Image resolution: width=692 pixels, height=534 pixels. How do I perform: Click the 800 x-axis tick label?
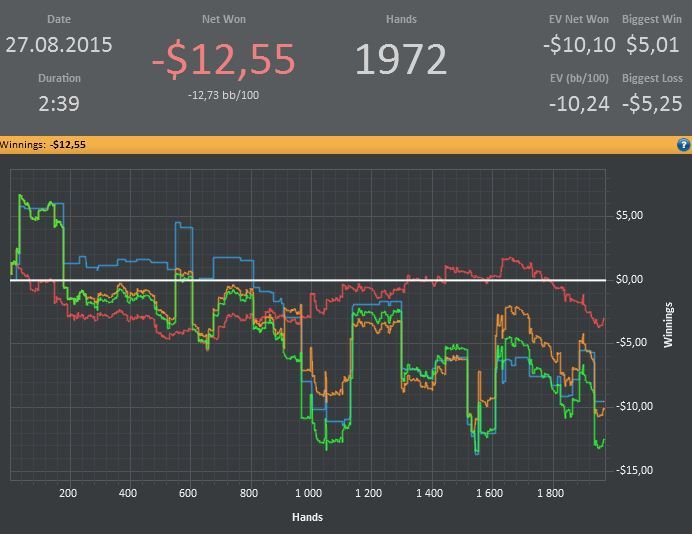click(249, 493)
